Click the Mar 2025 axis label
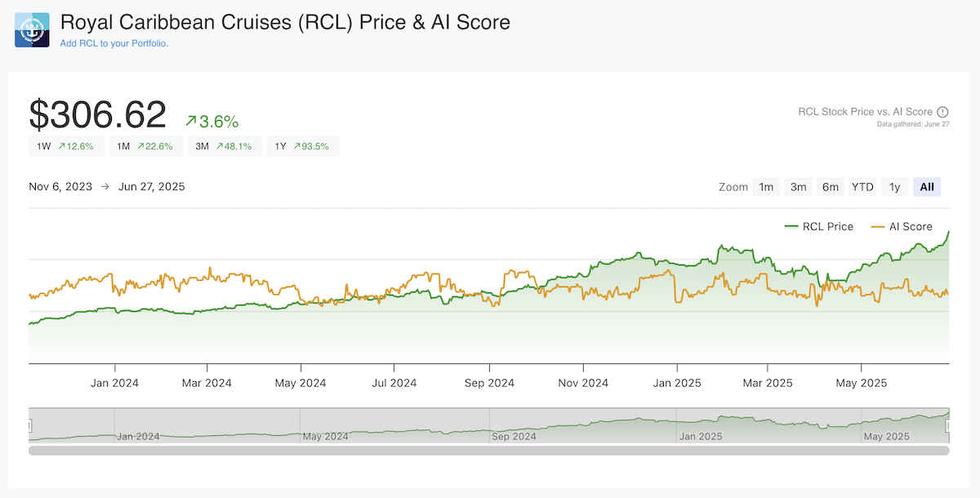This screenshot has width=980, height=498. tap(768, 382)
